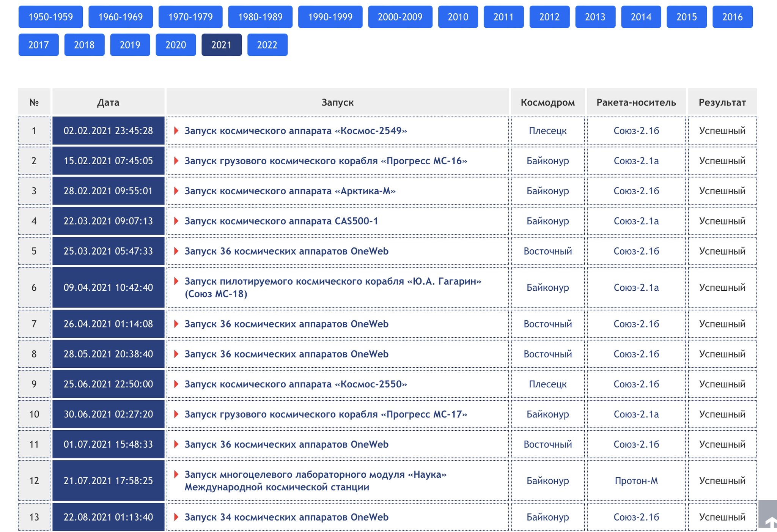Open the 2020 launches tab
The width and height of the screenshot is (777, 532).
tap(176, 45)
